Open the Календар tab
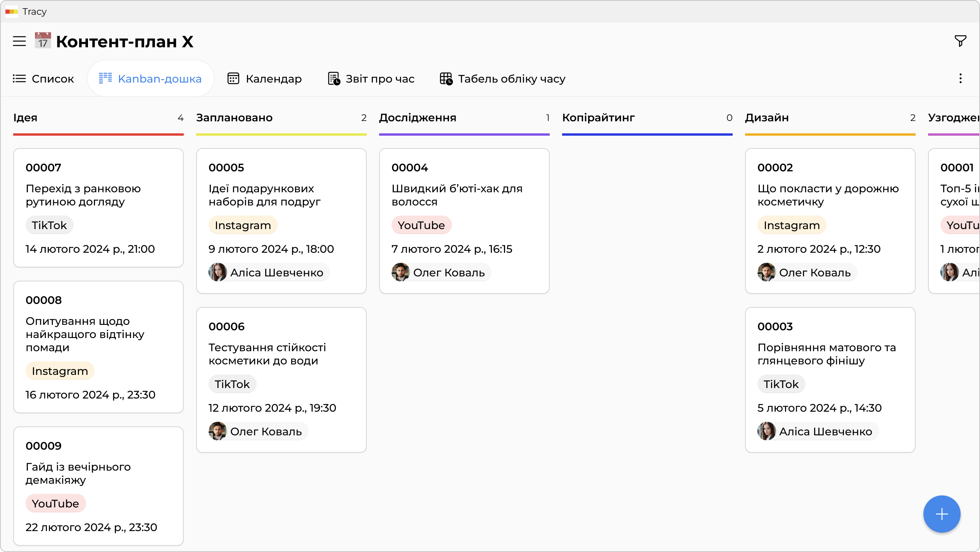Screen dimensions: 980x552 (264, 79)
